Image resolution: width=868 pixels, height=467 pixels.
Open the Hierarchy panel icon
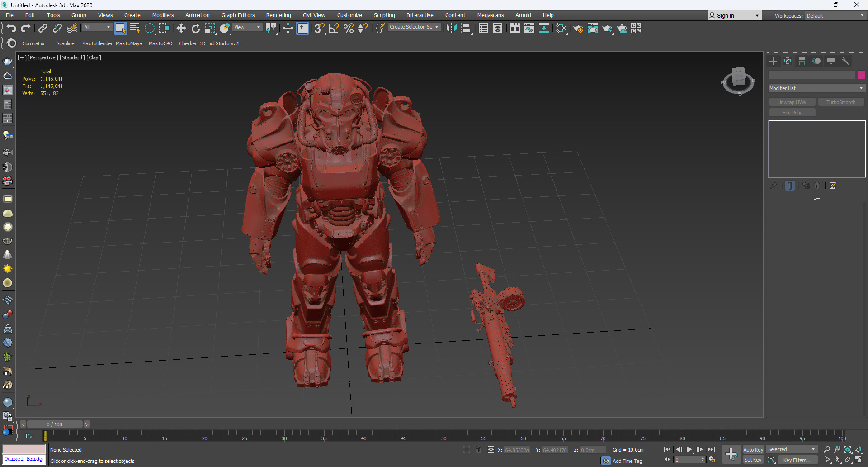click(x=802, y=61)
